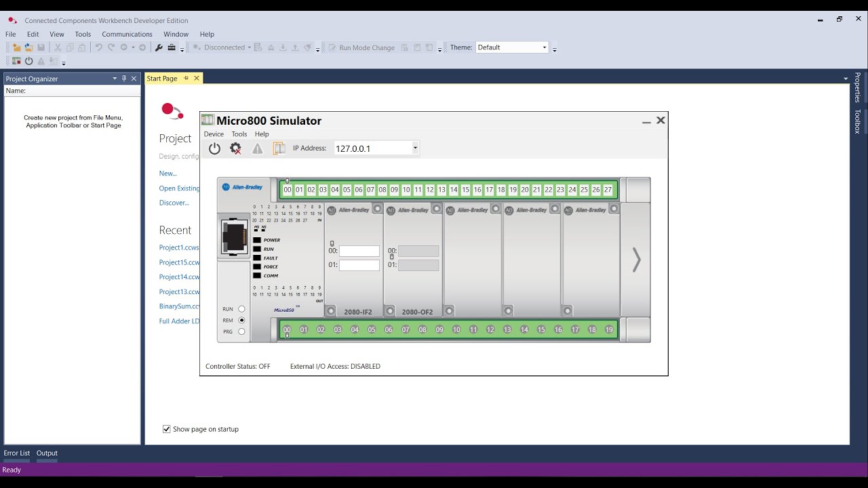Toggle input terminal 13 on top strip
Screen dimensions: 868x488
[x=441, y=190]
